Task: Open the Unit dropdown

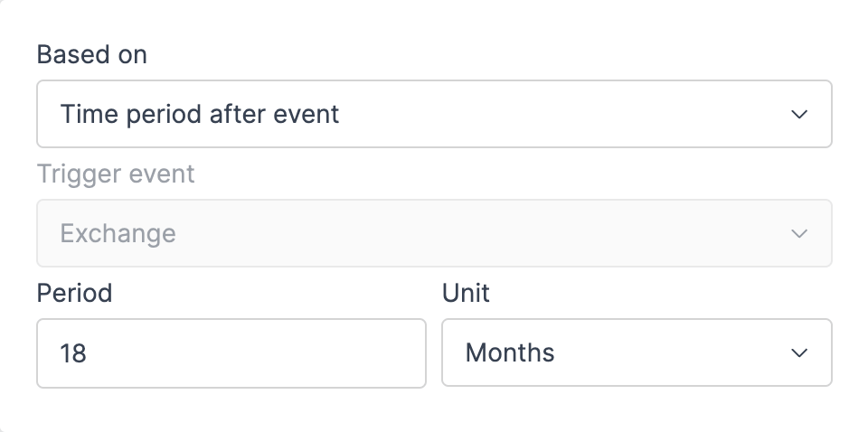Action: tap(636, 352)
